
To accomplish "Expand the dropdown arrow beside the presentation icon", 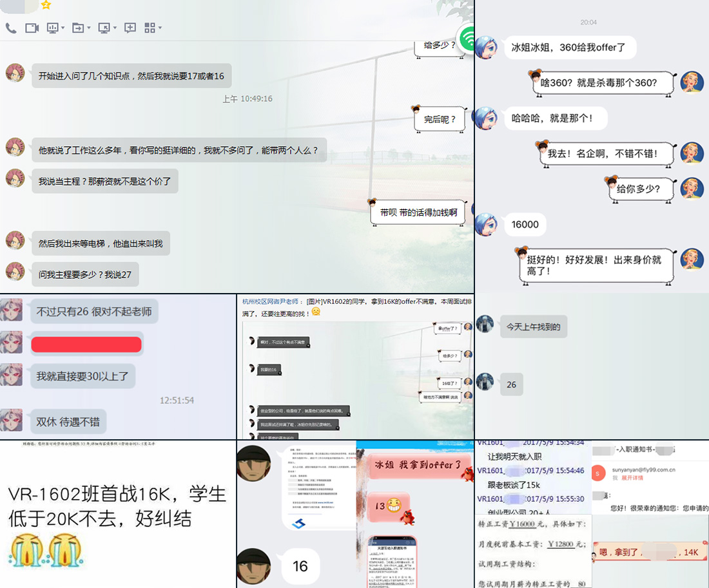I will [x=63, y=28].
